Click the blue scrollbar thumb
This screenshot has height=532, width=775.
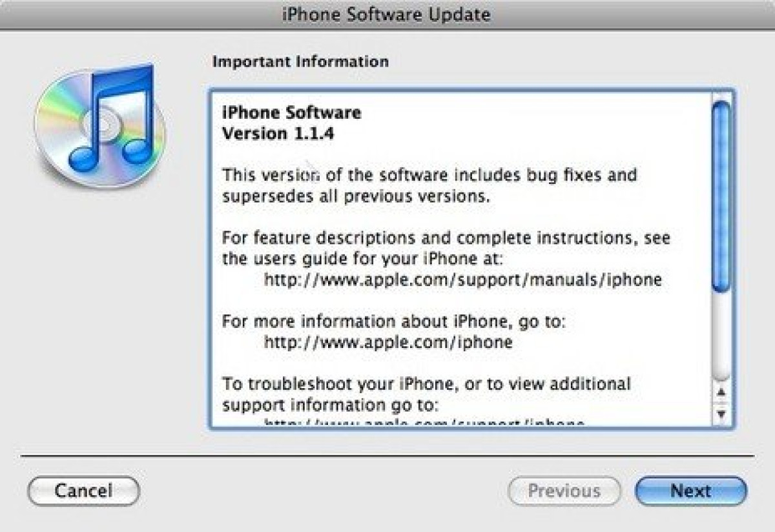tap(721, 198)
